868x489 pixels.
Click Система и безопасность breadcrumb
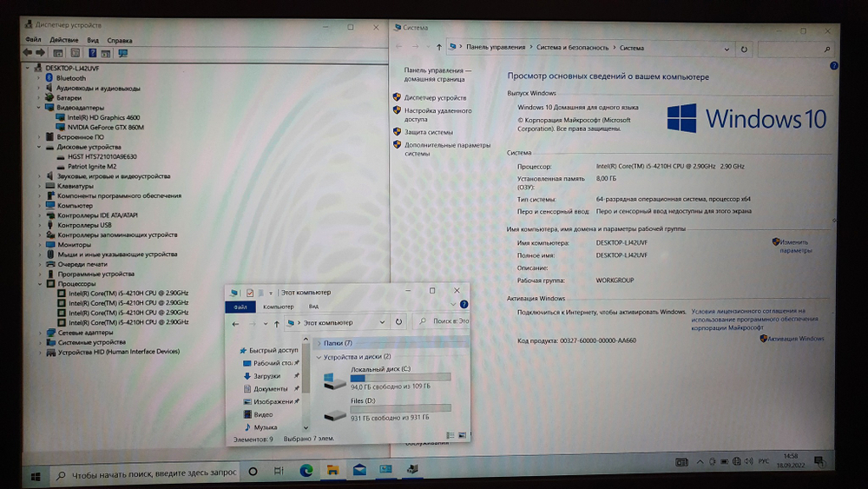coord(572,48)
